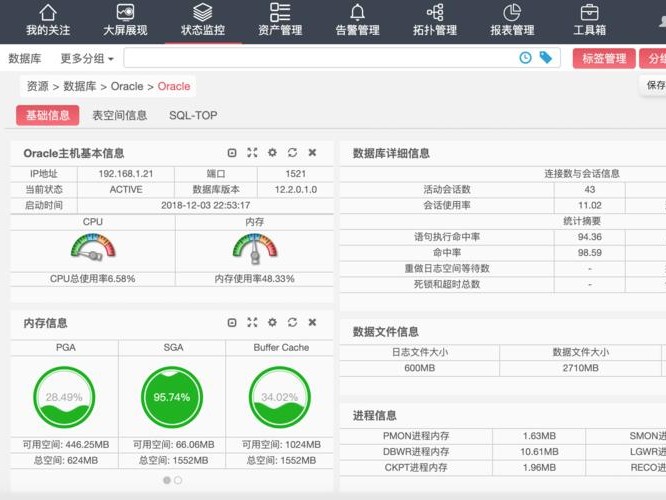Expand Oracle主机基本信息 panel to fullscreen
The image size is (666, 500).
coord(252,153)
